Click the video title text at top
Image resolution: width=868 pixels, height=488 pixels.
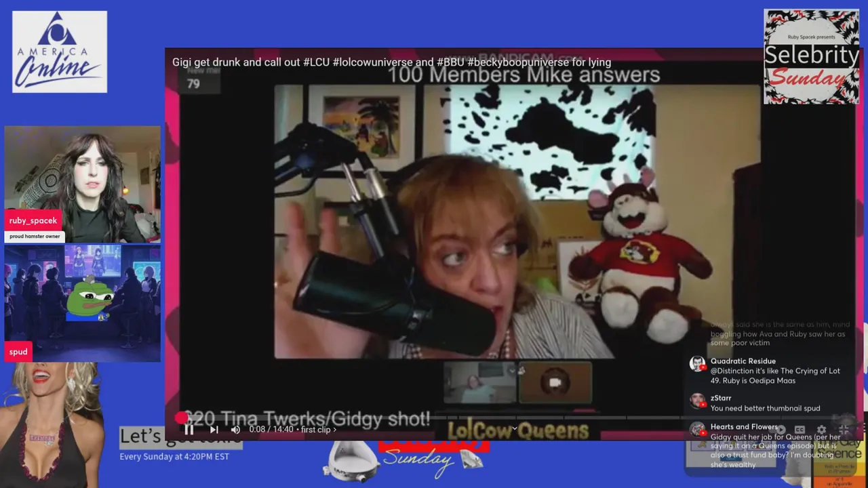point(391,62)
